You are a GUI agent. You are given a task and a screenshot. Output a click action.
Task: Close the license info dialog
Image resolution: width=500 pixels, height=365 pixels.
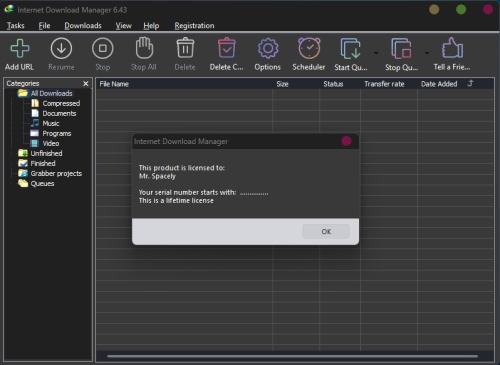pos(346,141)
